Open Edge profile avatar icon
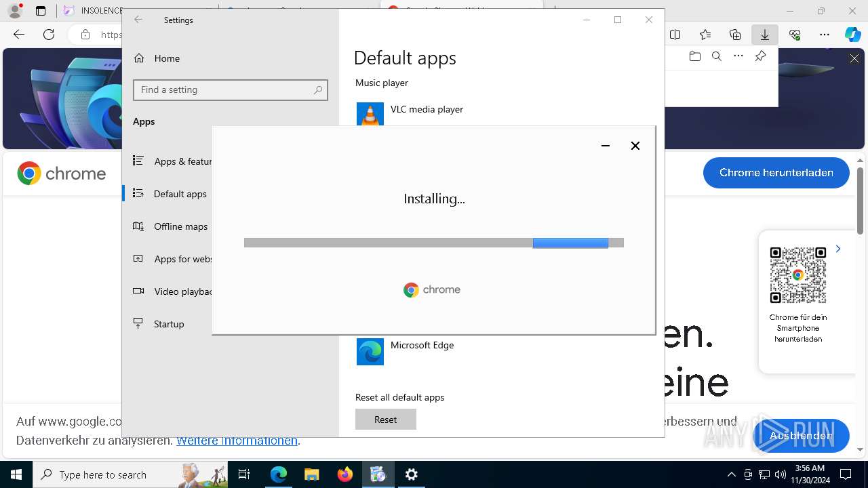This screenshot has width=868, height=488. [x=15, y=11]
